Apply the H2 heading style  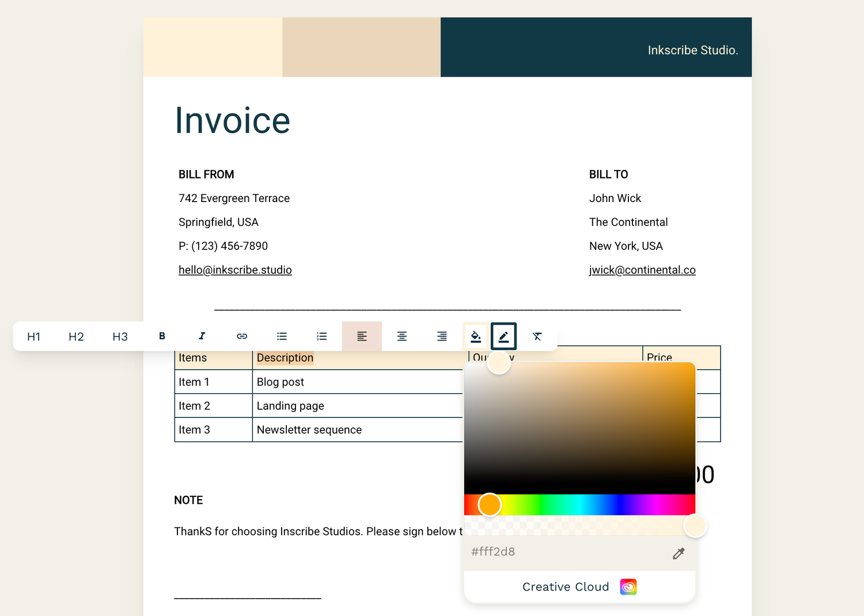tap(76, 336)
